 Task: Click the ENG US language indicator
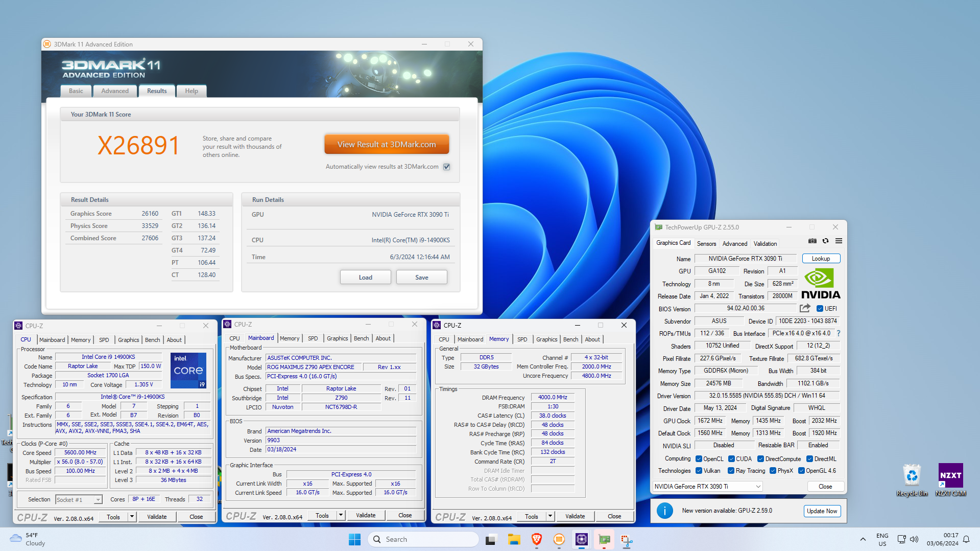[x=882, y=539]
